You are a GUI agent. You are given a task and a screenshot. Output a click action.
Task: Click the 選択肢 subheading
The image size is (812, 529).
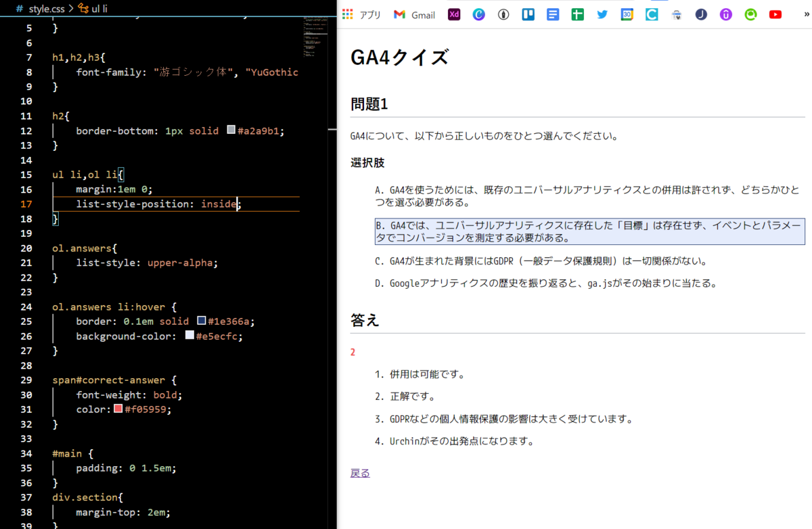(x=367, y=163)
